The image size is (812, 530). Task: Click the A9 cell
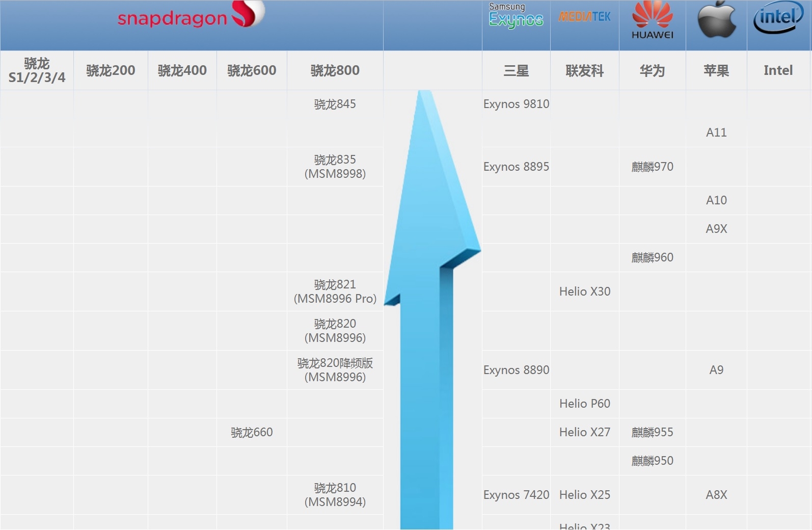pyautogui.click(x=717, y=370)
